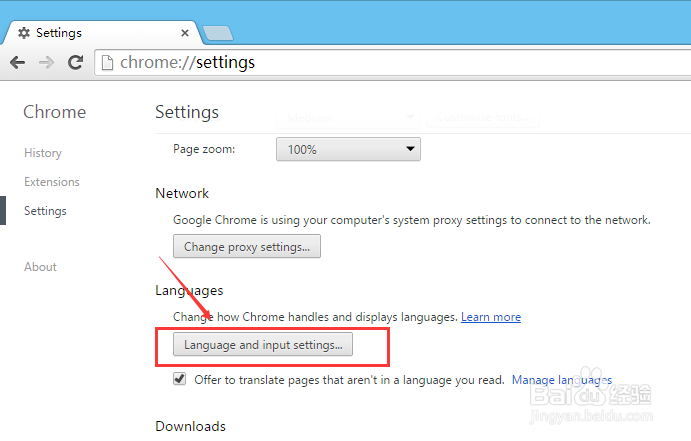Close the Settings tab
Screen dimensions: 691x441
[185, 33]
